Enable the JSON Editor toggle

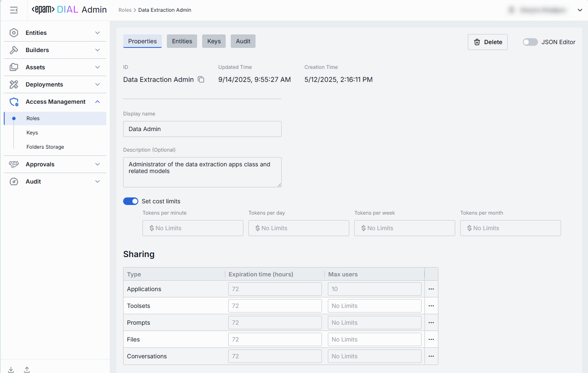[530, 42]
